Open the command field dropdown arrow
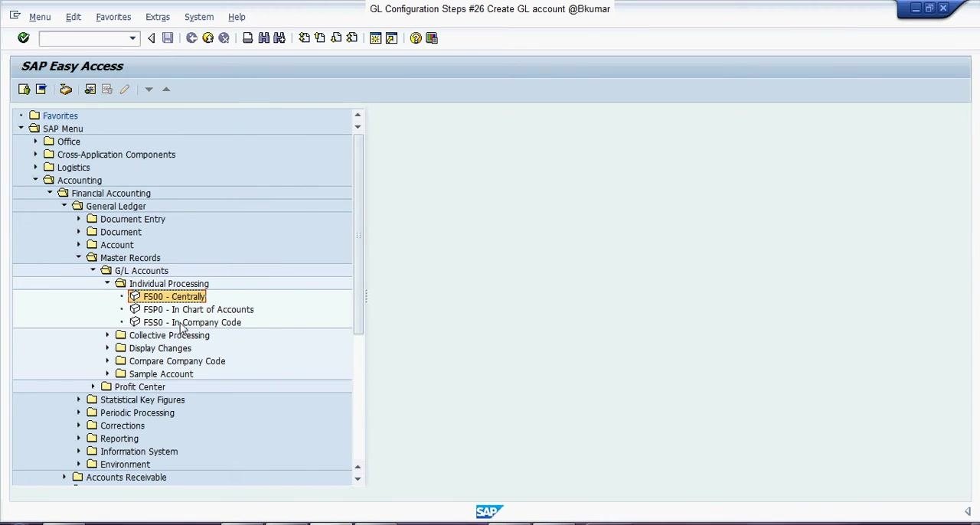Screen dimensions: 980x525 [x=132, y=38]
